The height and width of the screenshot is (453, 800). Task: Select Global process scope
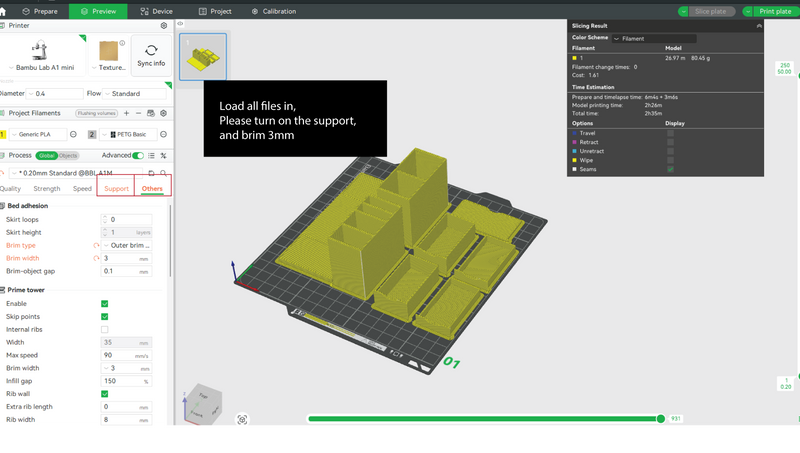(x=46, y=156)
